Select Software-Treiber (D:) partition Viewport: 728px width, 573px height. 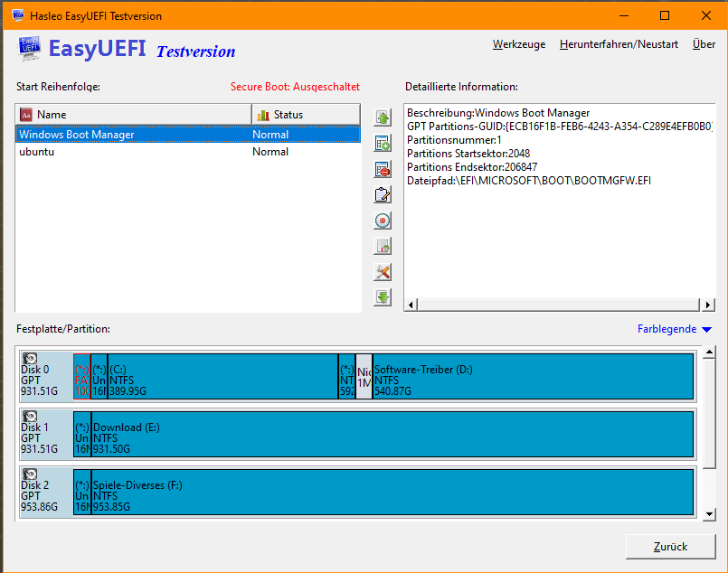coord(533,376)
